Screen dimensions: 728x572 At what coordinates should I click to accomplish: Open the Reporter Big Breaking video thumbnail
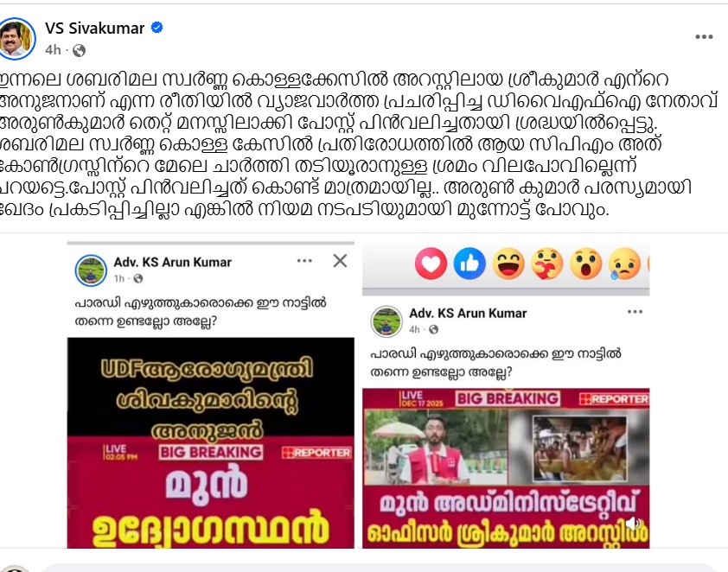(x=506, y=468)
